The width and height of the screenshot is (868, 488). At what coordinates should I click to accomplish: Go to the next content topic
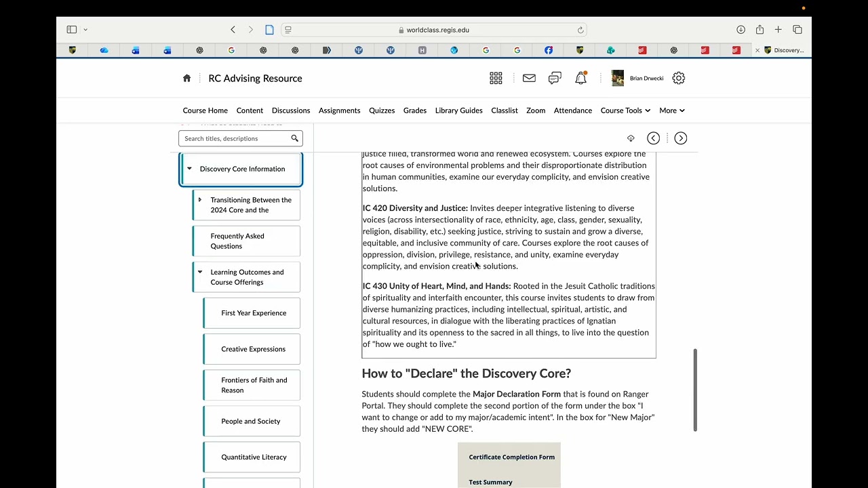coord(681,138)
